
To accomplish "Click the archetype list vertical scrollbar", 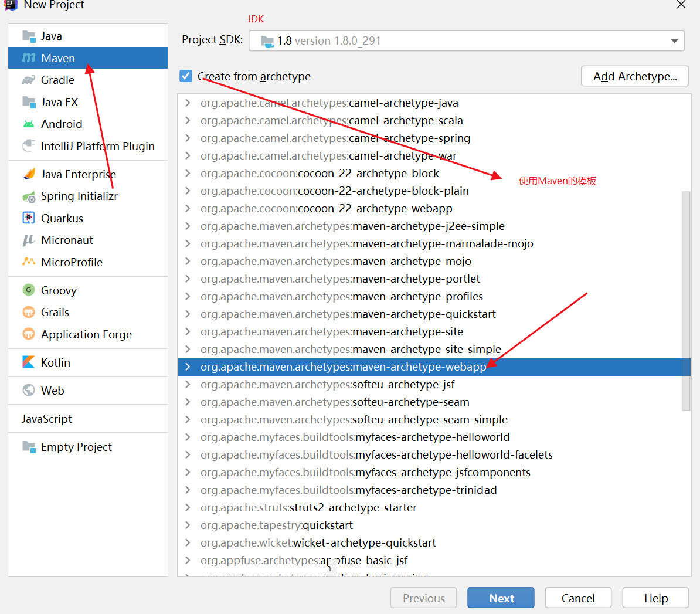I will point(686,300).
